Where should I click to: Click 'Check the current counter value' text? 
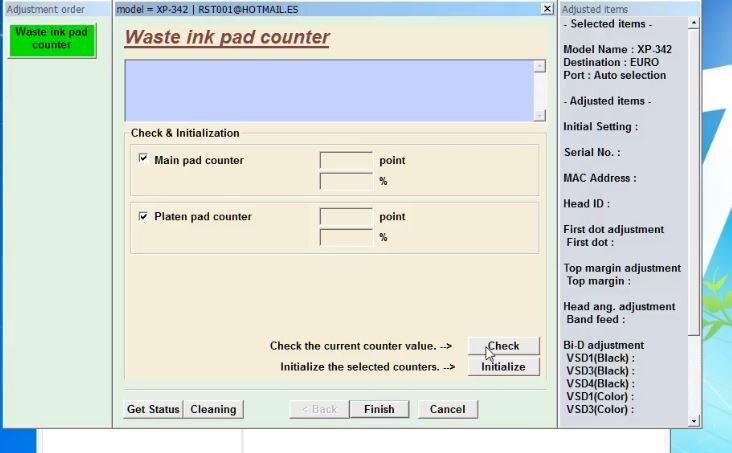(x=353, y=346)
